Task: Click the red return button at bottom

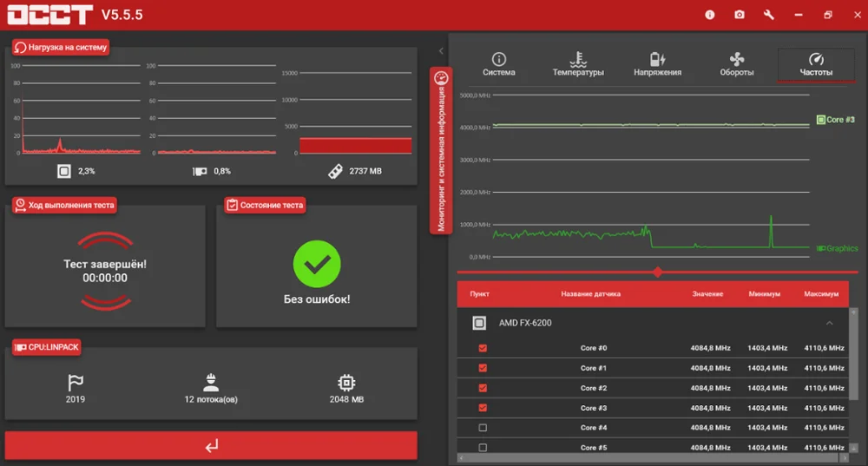Action: pyautogui.click(x=211, y=445)
